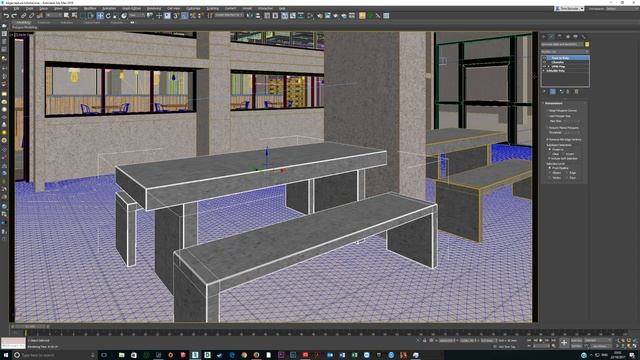Screen dimensions: 640x360
Task: Open the Select by Name dialog icon
Action: pos(74,16)
